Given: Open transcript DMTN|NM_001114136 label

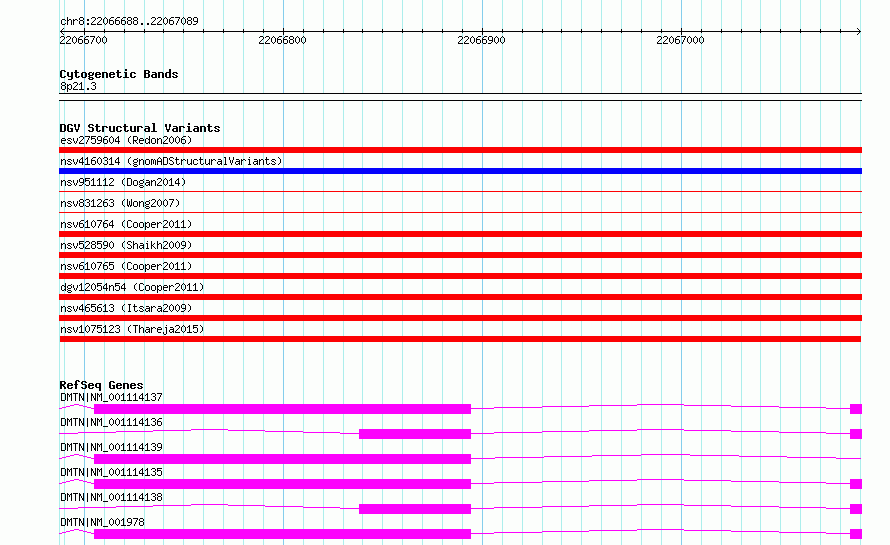Looking at the screenshot, I should [x=111, y=422].
